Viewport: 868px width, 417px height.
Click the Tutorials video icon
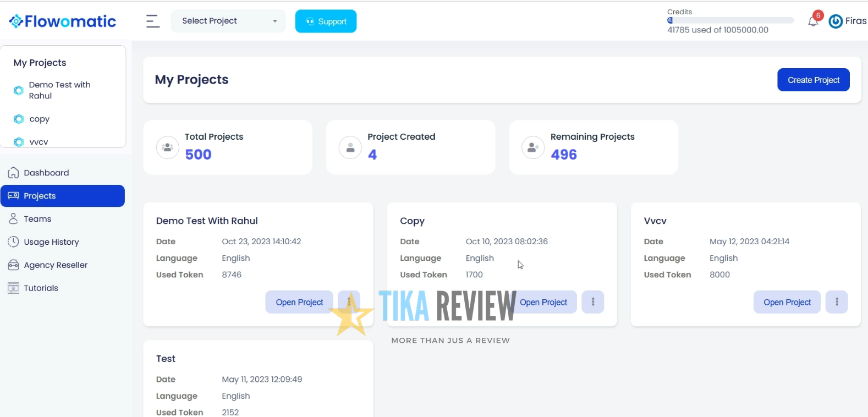[14, 288]
